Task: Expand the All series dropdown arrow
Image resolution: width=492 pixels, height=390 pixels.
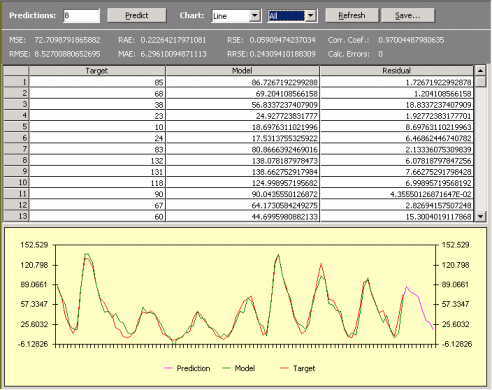Action: (311, 16)
